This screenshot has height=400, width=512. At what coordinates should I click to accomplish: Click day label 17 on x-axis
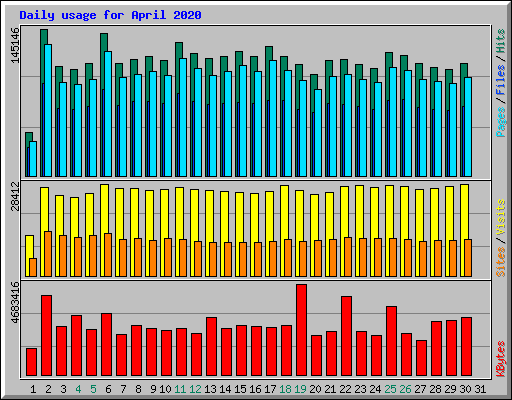270,389
